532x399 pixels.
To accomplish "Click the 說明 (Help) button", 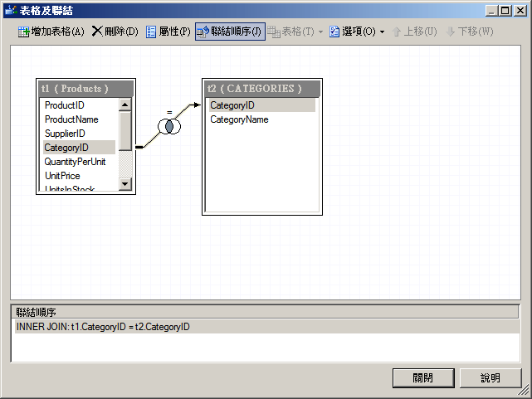I will pos(491,378).
